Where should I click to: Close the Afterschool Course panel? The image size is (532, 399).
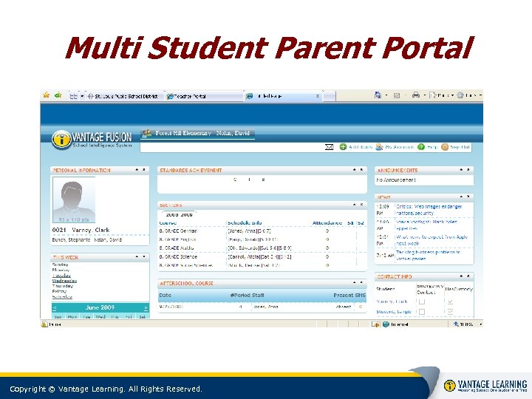coord(361,282)
